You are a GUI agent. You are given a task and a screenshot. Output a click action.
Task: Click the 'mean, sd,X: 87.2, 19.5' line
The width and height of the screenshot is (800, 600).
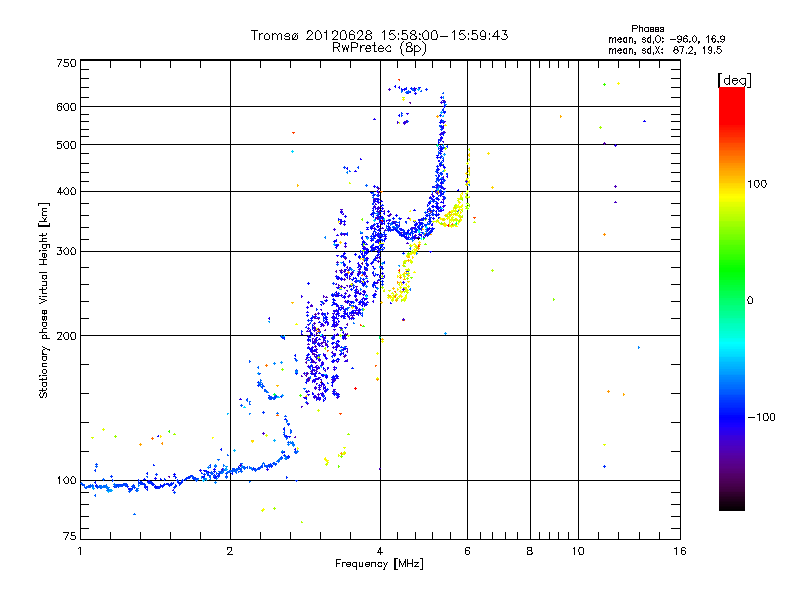(x=665, y=50)
